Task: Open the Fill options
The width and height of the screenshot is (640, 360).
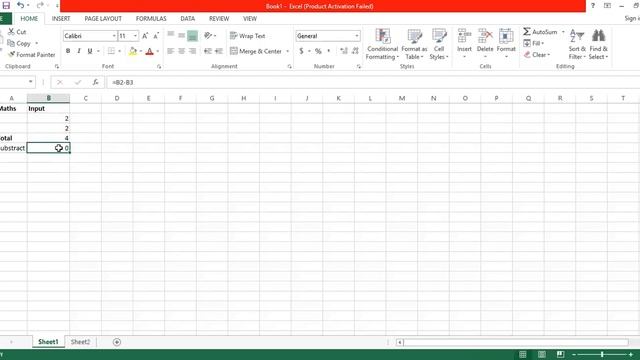Action: pos(534,43)
